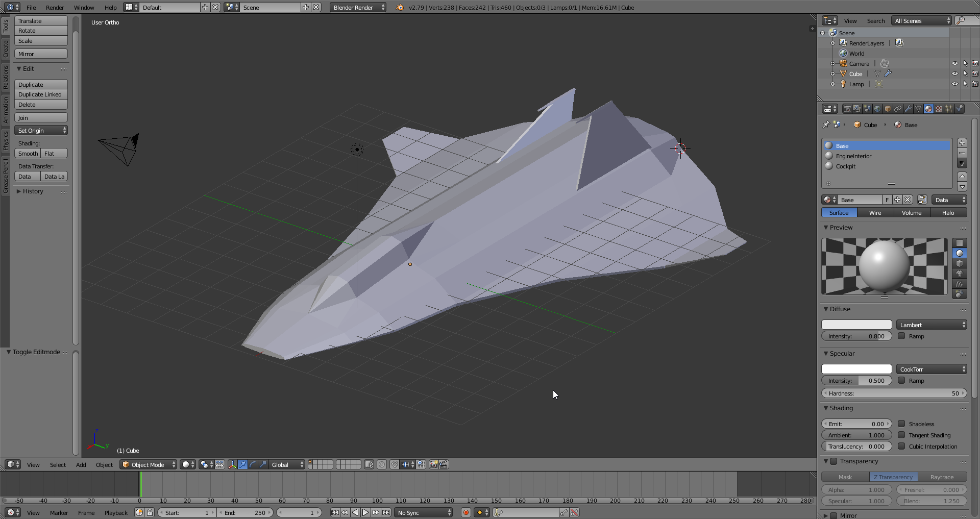Open the Texture properties tab (checker icon)
The image size is (980, 519).
[x=939, y=109]
